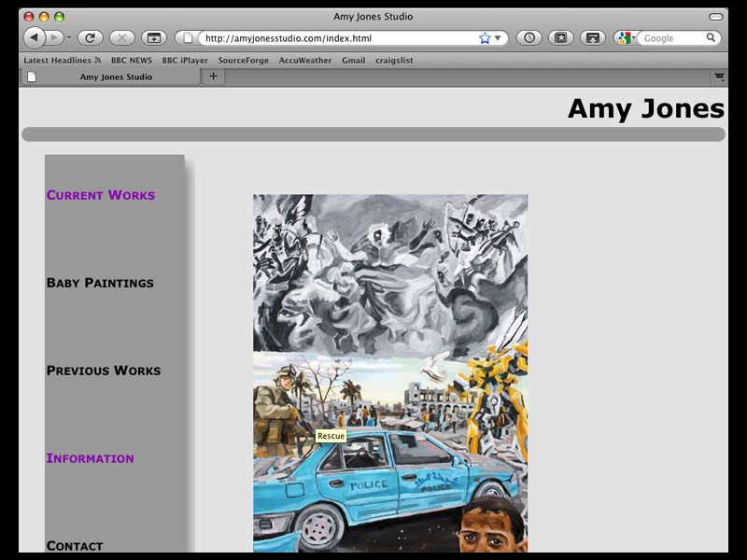Choose a search engine via the Google icon dropdown
The height and width of the screenshot is (560, 747).
627,38
